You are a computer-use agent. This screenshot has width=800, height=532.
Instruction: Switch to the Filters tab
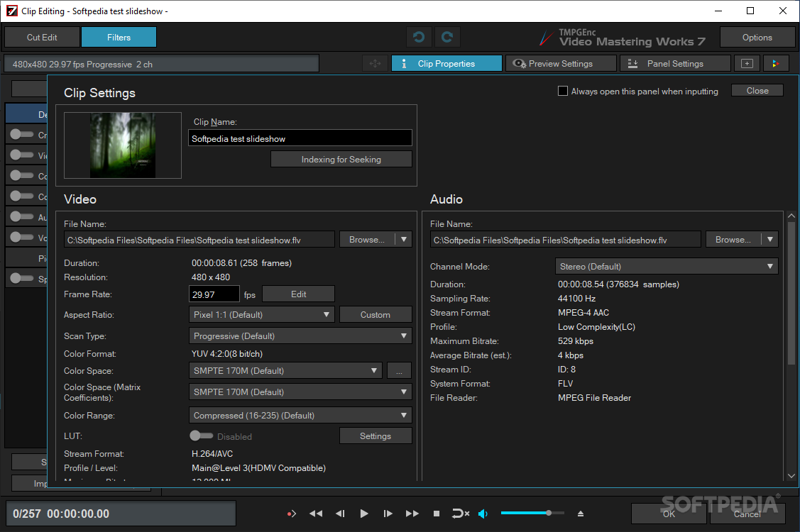click(x=119, y=37)
